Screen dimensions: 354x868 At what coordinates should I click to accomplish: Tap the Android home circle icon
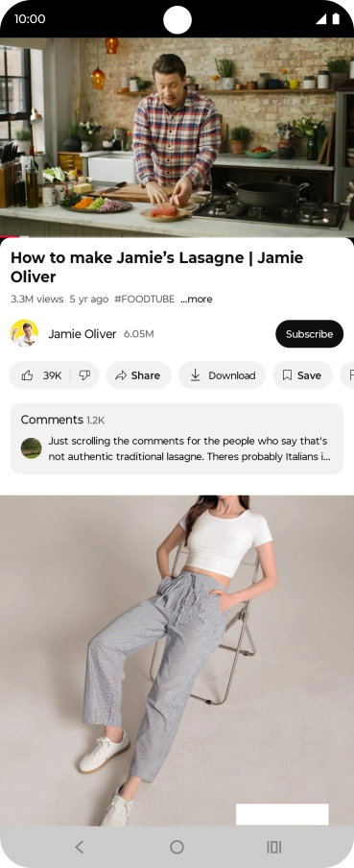coord(177,847)
